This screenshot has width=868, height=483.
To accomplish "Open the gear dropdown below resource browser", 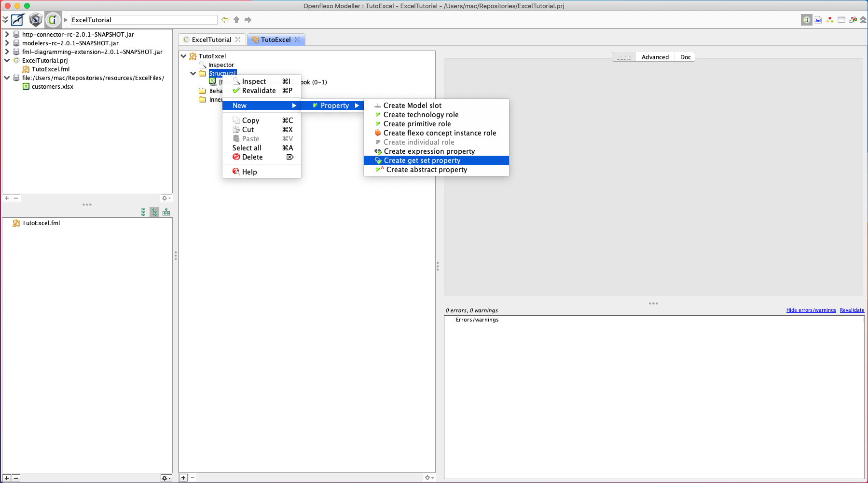I will pos(166,198).
